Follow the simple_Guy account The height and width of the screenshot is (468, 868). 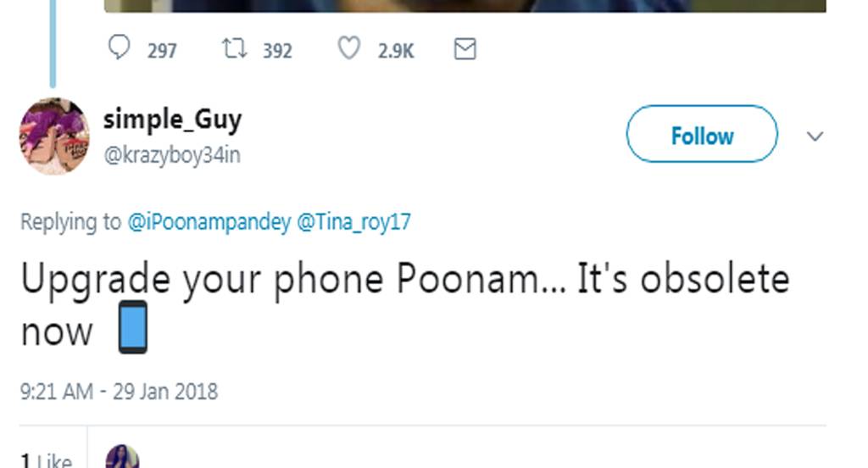(x=702, y=134)
